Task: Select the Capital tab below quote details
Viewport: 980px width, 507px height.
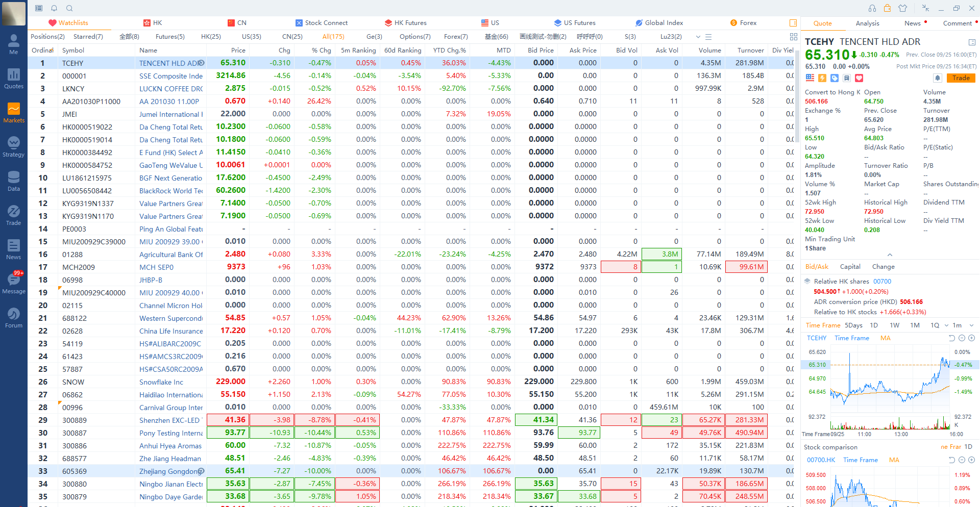Action: click(850, 267)
